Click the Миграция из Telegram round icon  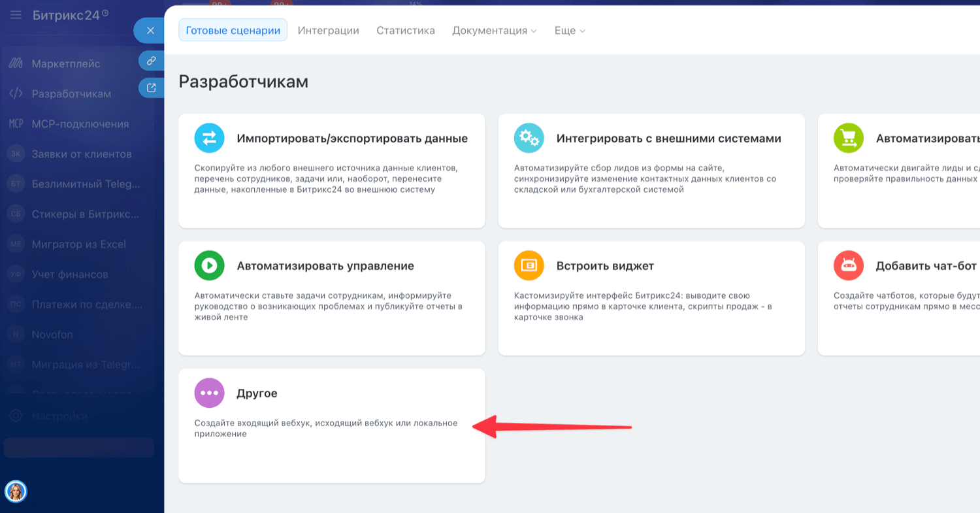pyautogui.click(x=16, y=364)
